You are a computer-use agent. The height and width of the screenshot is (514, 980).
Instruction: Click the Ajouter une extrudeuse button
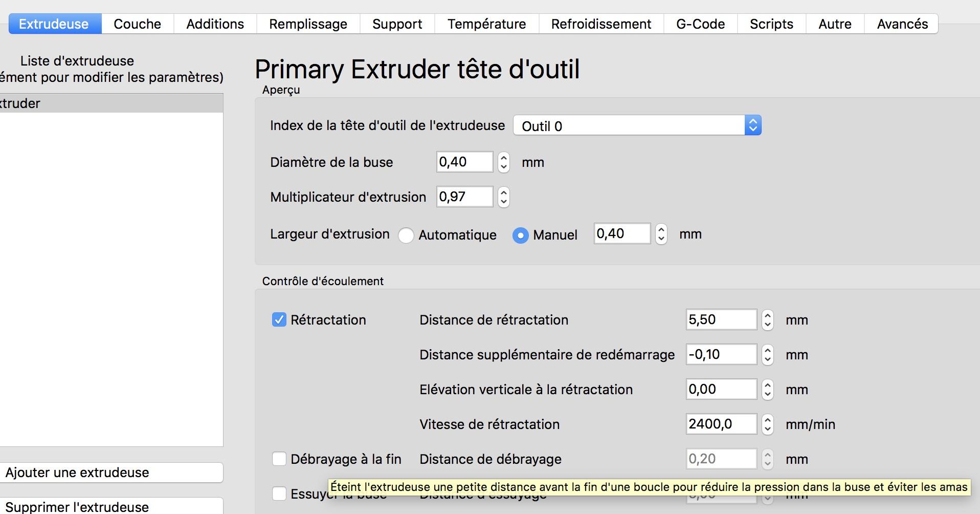click(x=112, y=473)
